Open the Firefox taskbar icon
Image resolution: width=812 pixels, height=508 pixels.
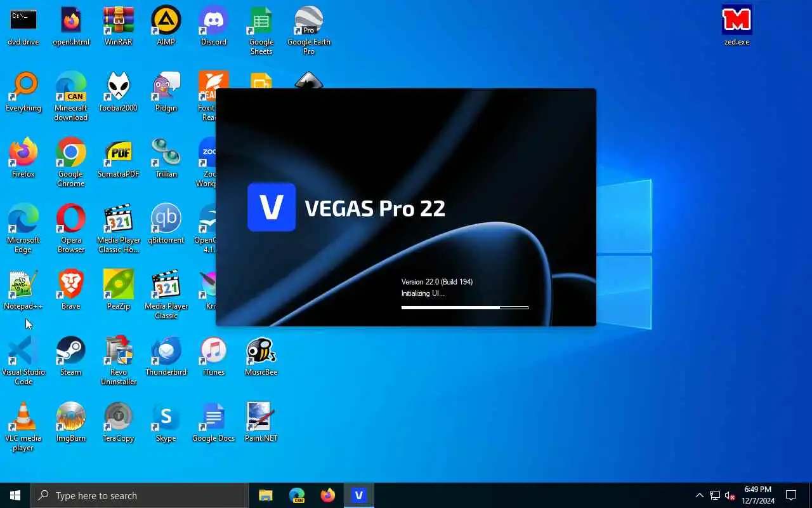pos(328,495)
